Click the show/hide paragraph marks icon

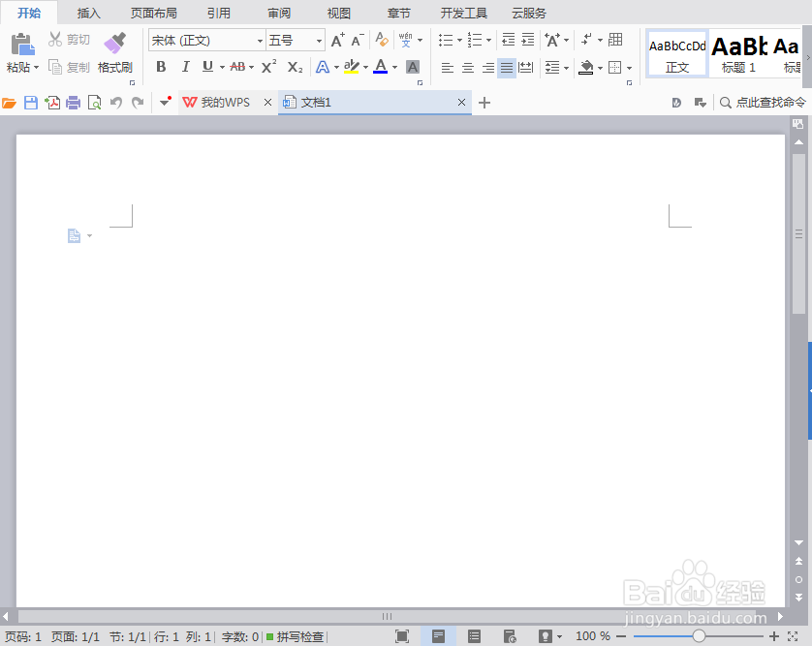(x=586, y=40)
